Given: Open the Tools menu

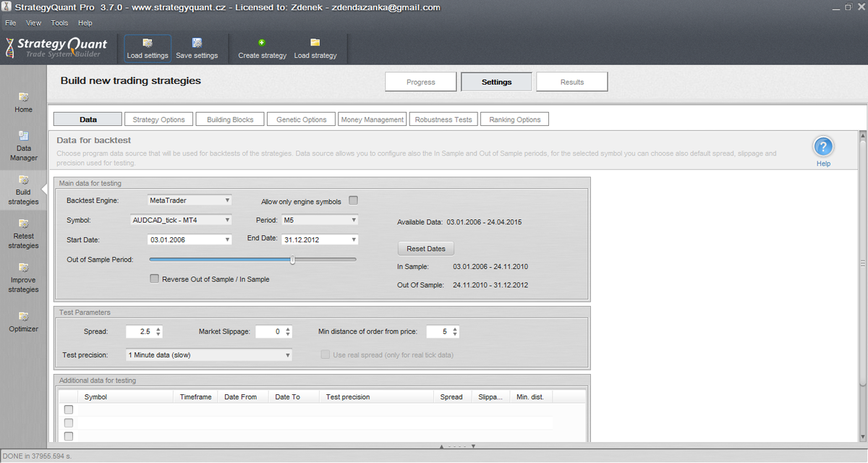Looking at the screenshot, I should click(x=59, y=23).
